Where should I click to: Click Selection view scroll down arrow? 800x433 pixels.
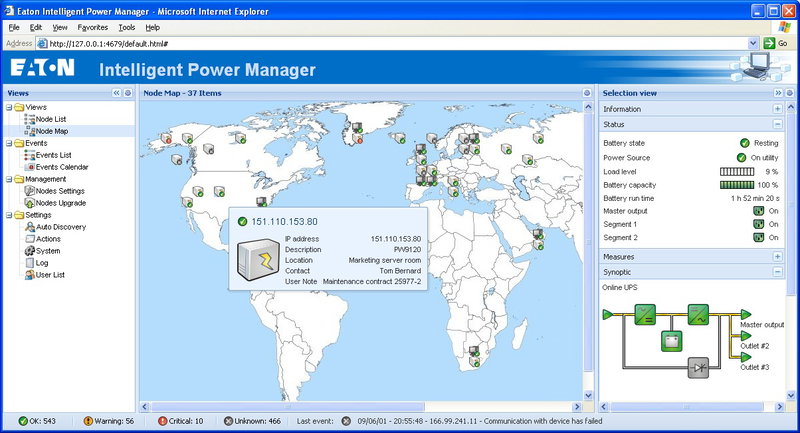(791, 395)
